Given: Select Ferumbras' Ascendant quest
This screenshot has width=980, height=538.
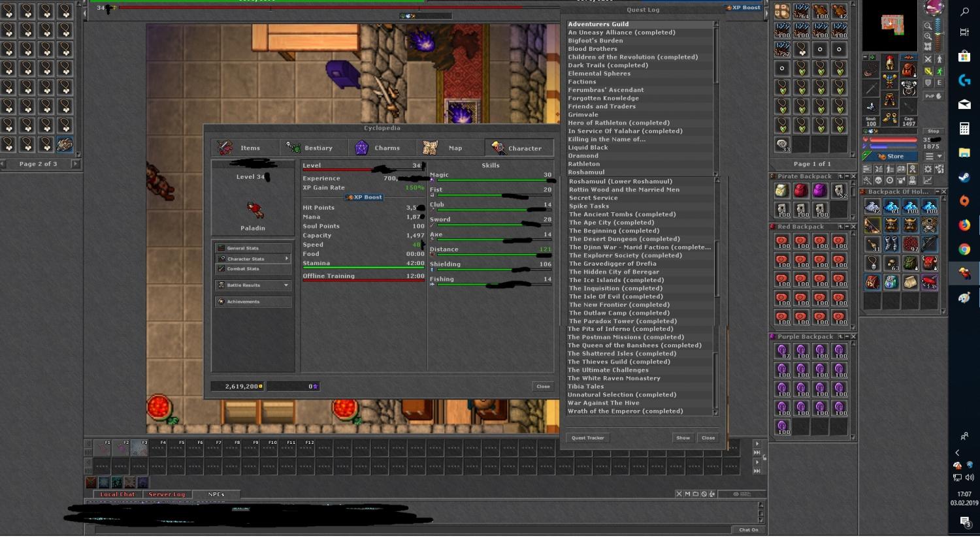Looking at the screenshot, I should click(x=640, y=90).
